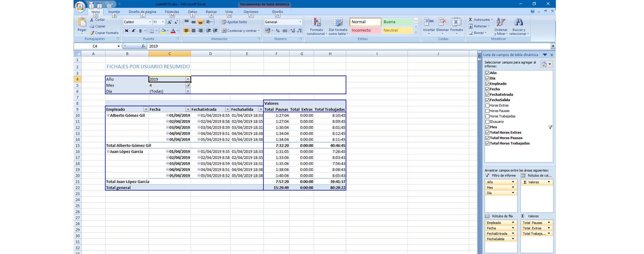The image size is (644, 254).
Task: Click the Ordenar y filtrar icon
Action: [x=501, y=22]
